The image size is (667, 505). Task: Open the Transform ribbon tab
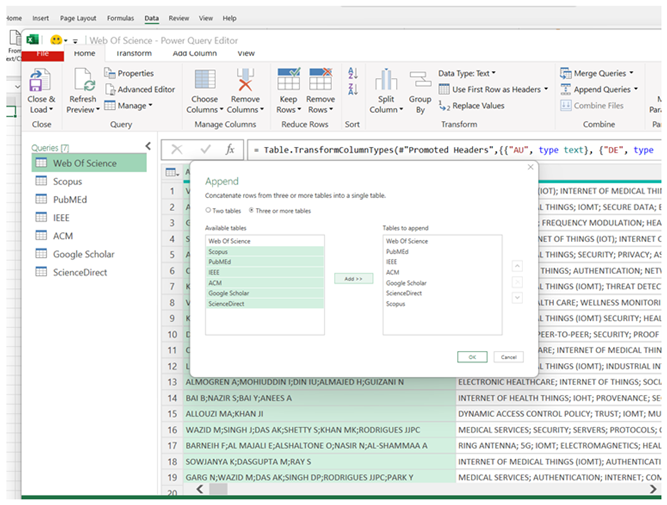[133, 53]
